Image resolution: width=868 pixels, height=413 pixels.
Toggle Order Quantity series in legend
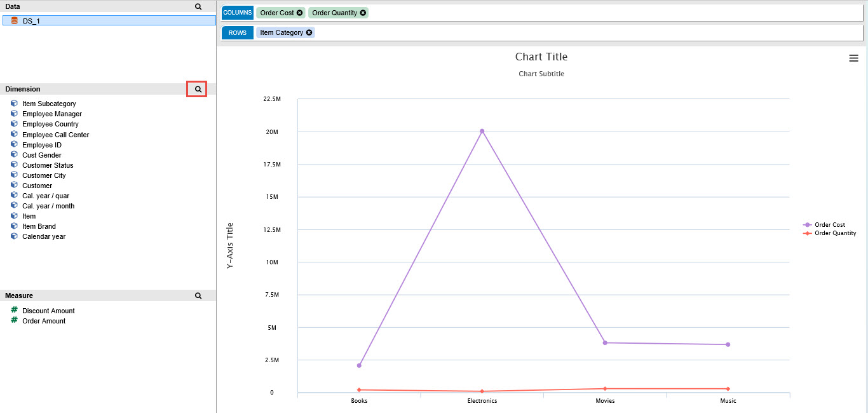point(834,233)
